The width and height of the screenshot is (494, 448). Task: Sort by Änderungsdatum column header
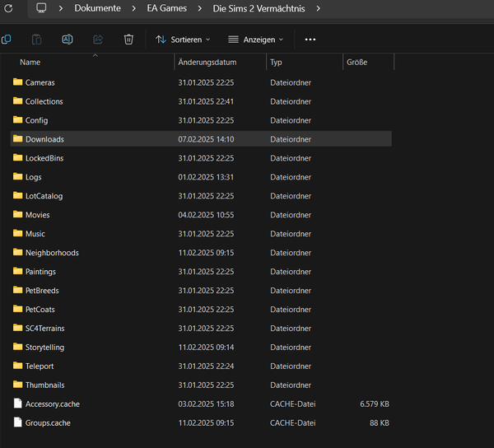[x=207, y=62]
